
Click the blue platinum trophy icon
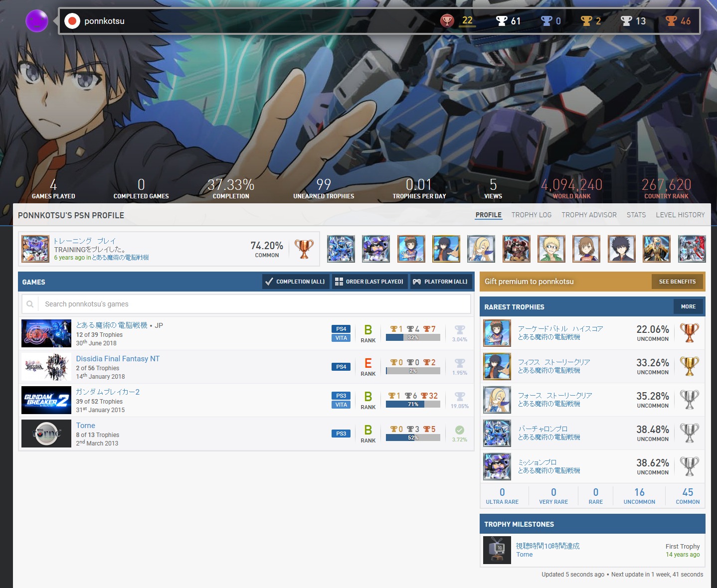(546, 21)
